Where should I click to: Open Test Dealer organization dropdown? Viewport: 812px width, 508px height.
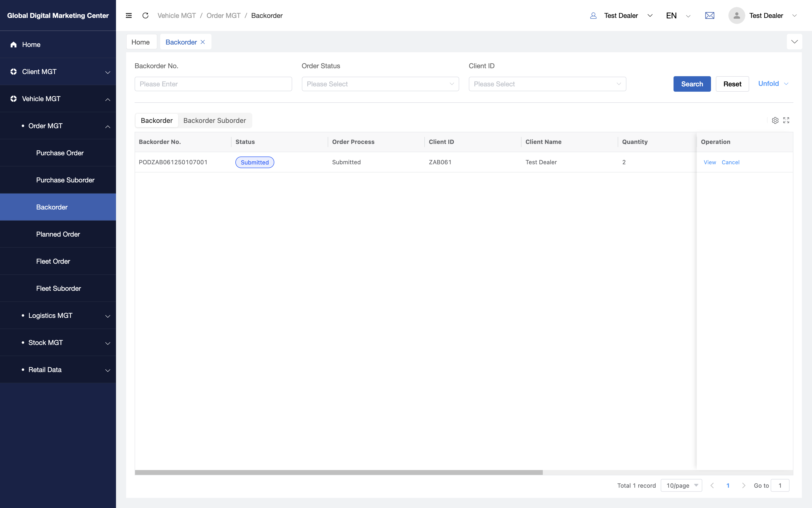[628, 15]
